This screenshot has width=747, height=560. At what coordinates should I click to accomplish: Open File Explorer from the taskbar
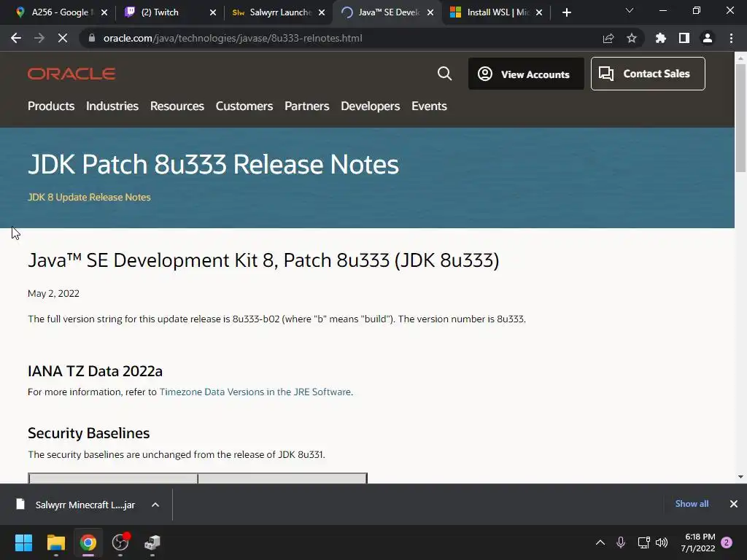click(x=55, y=542)
